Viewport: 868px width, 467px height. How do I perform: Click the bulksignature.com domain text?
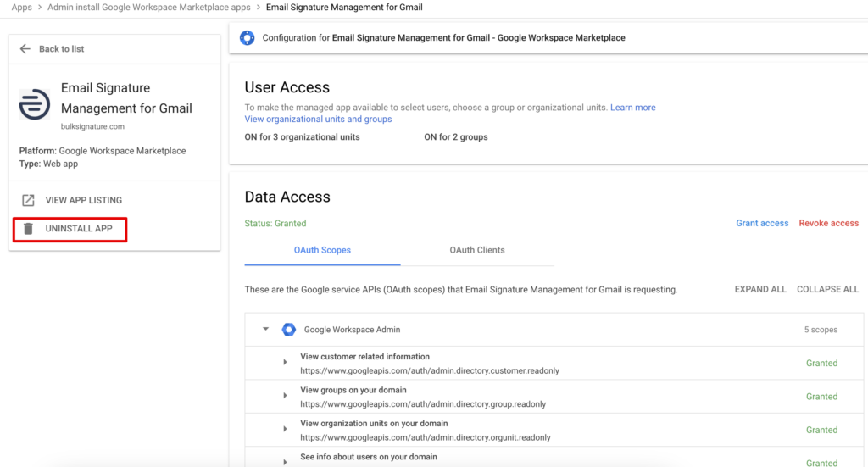92,126
